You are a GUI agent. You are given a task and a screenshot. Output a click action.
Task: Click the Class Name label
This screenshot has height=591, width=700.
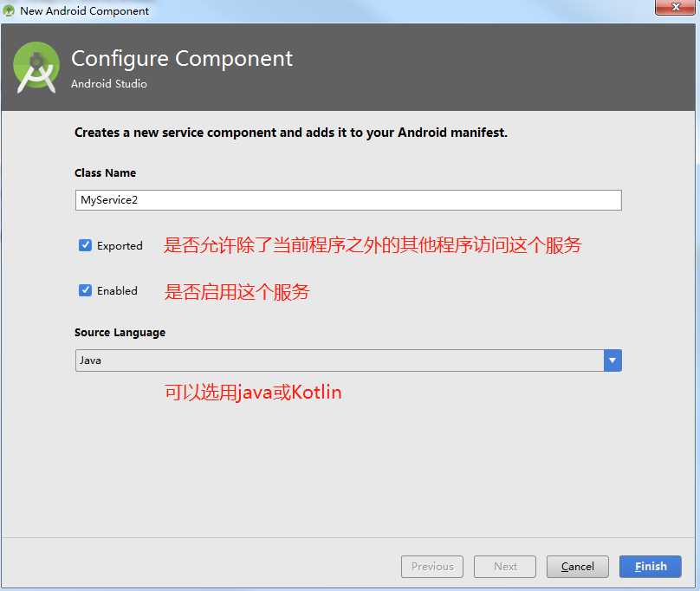(105, 172)
